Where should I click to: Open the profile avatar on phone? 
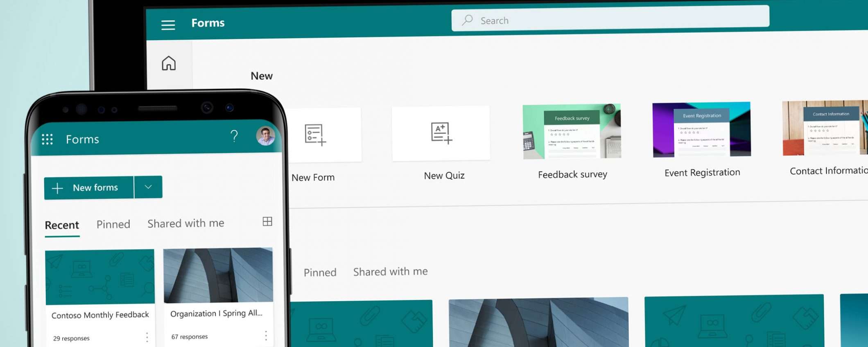point(266,136)
